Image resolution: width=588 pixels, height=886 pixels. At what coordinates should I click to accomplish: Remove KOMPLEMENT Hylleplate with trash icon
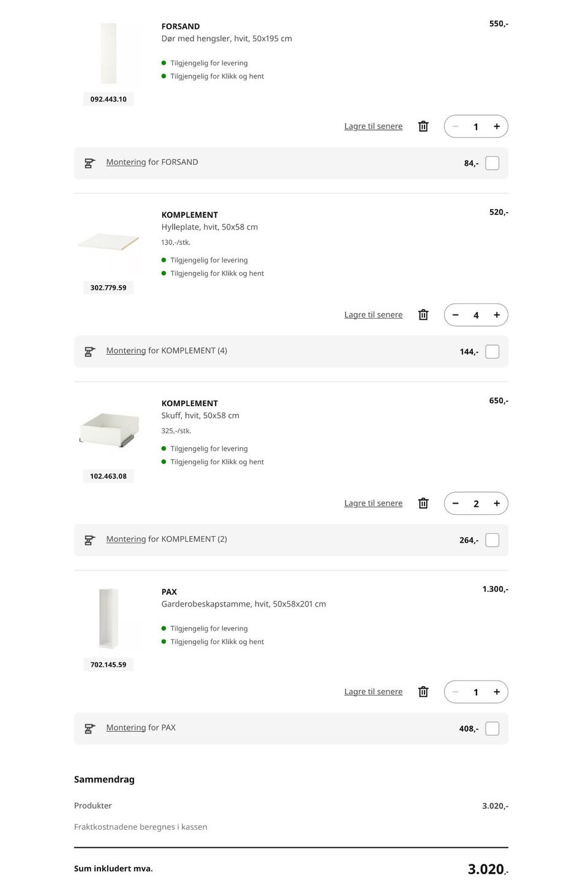pyautogui.click(x=423, y=315)
